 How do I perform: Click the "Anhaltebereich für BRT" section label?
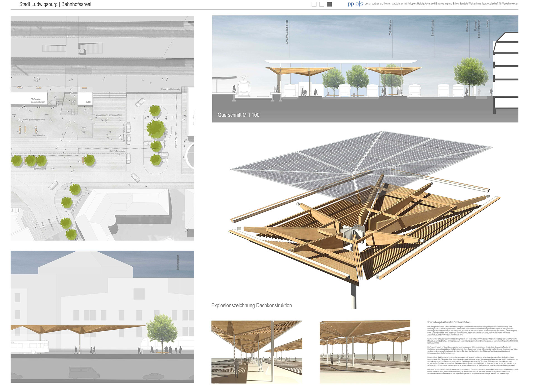click(287, 32)
